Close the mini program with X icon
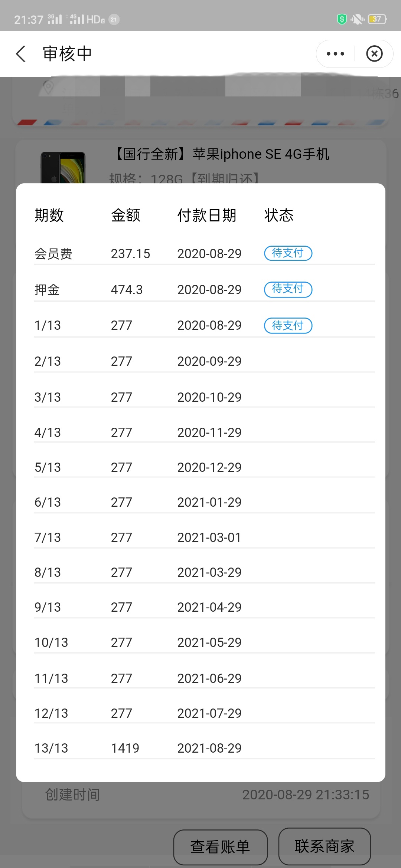This screenshot has width=401, height=868. coord(374,54)
